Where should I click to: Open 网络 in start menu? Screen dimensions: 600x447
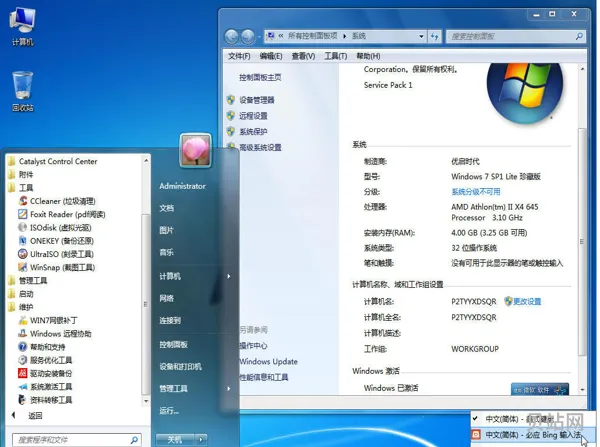(x=166, y=299)
